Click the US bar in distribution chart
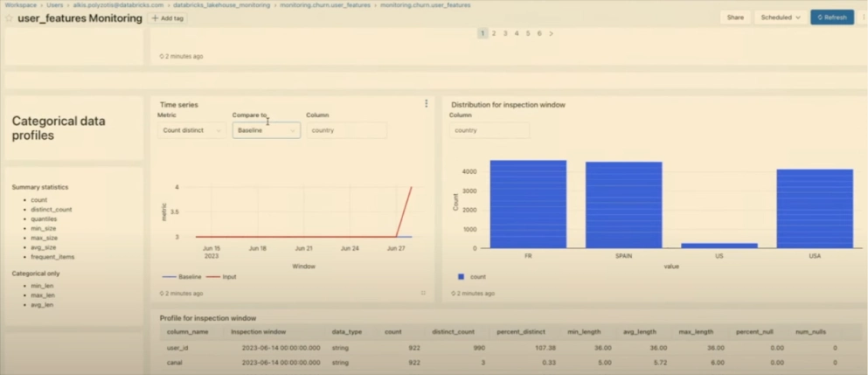This screenshot has height=375, width=868. click(719, 246)
